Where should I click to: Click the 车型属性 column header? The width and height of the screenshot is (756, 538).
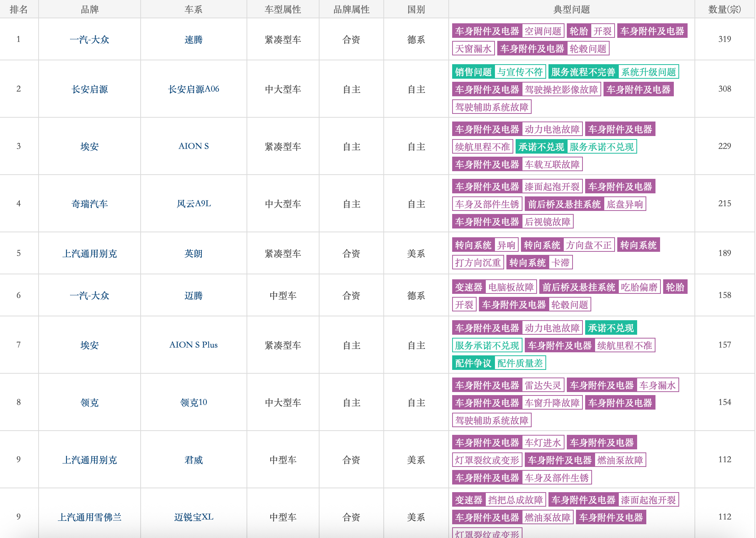point(283,9)
